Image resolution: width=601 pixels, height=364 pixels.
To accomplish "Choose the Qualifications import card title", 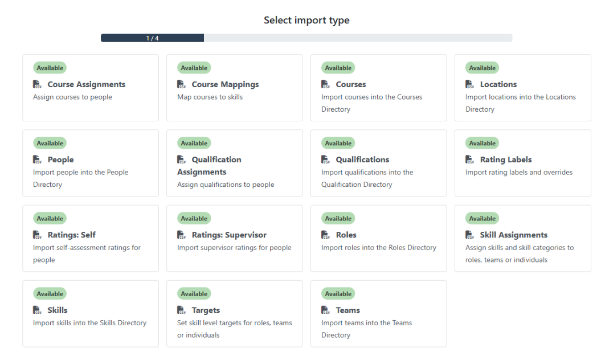I will [x=362, y=159].
